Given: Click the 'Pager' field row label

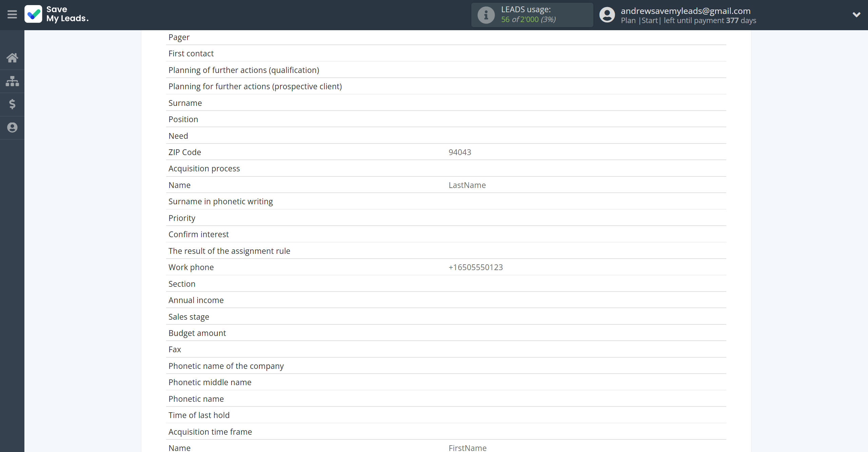Looking at the screenshot, I should coord(179,37).
